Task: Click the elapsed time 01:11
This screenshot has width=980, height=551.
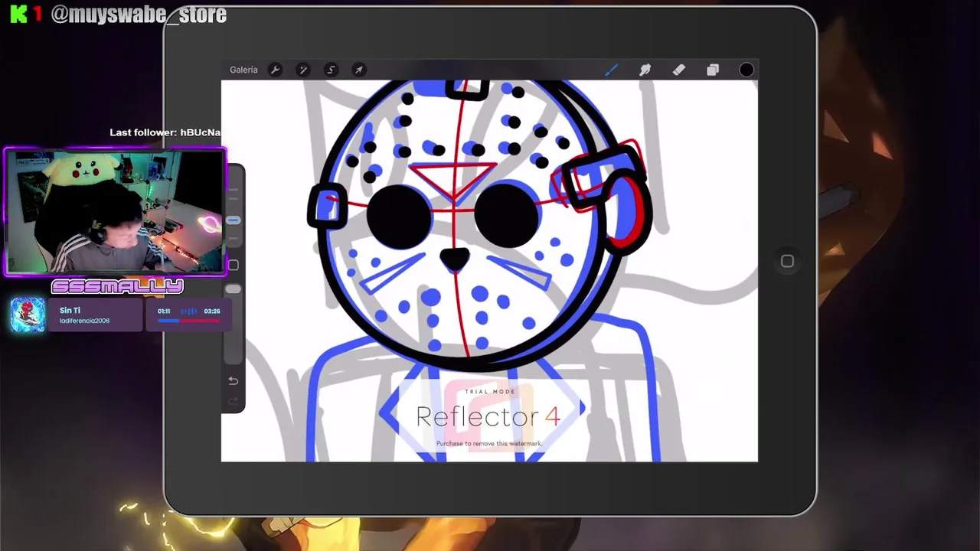Action: coord(164,311)
